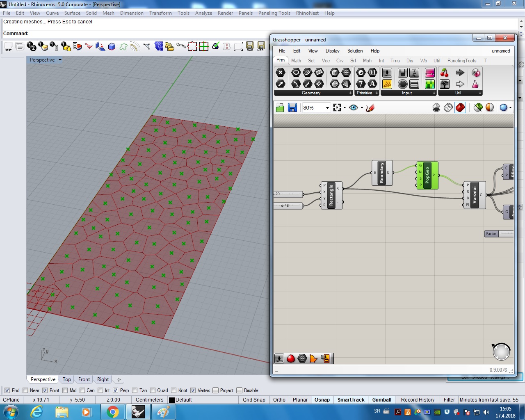Click the Save SVG toolbar icon

(250, 46)
